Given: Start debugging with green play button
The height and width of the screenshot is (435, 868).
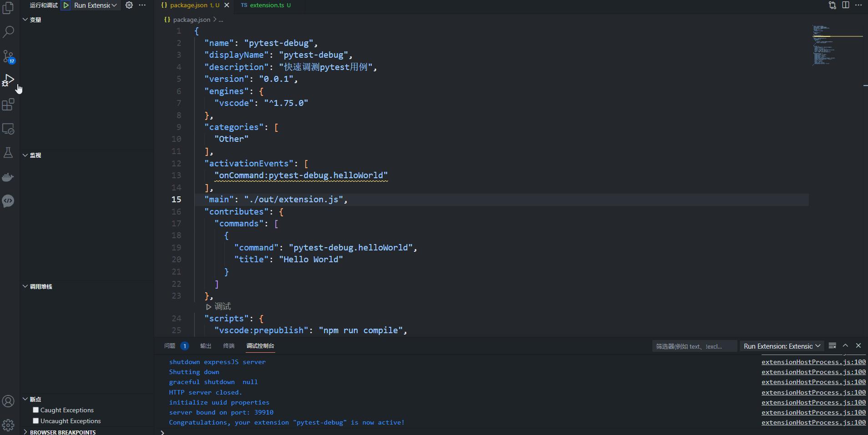Looking at the screenshot, I should point(66,5).
